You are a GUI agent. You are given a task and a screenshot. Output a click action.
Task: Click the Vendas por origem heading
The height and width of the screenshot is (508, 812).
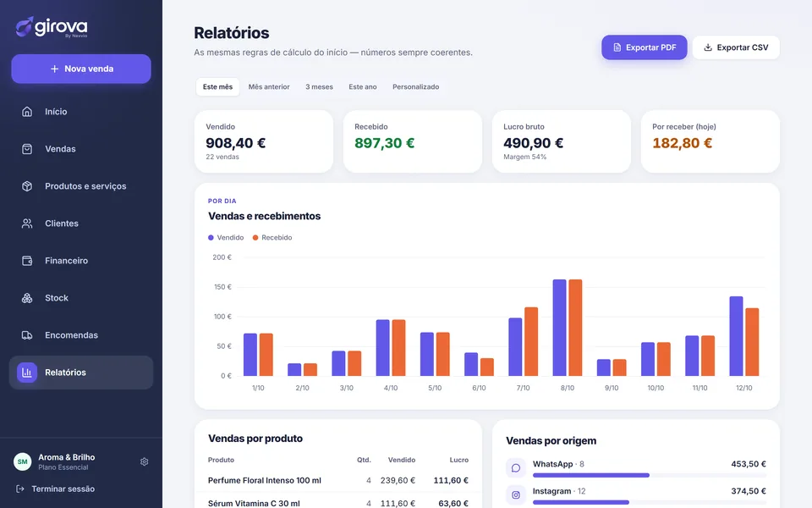[x=551, y=440]
